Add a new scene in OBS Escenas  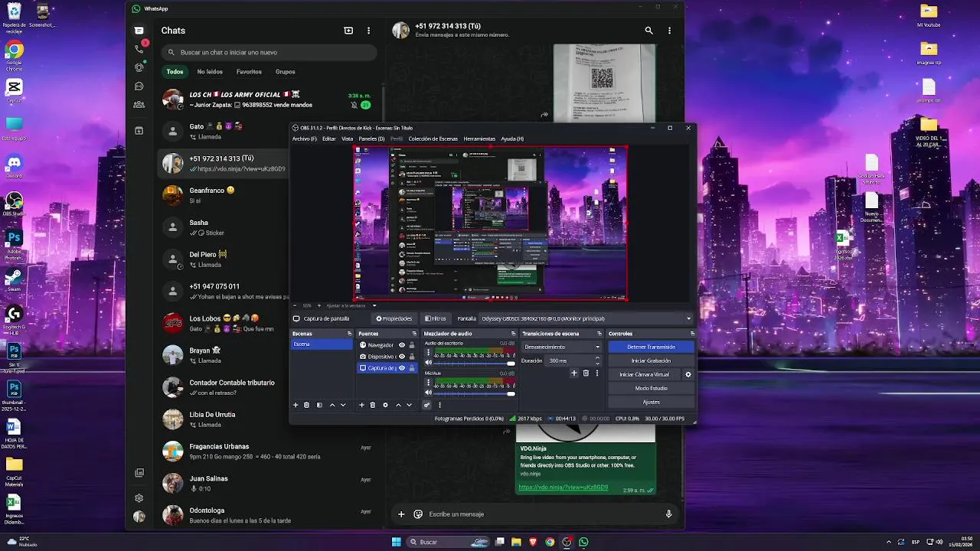(x=296, y=405)
